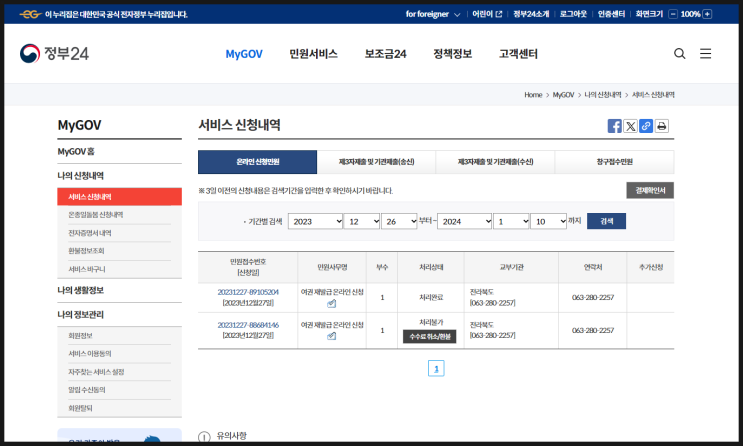Image resolution: width=743 pixels, height=446 pixels.
Task: Select 서비스 신청내역 sidebar item
Action: point(119,197)
